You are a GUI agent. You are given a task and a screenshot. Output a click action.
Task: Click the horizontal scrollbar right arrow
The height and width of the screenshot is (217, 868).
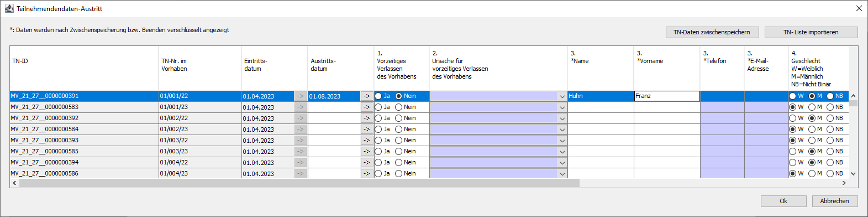tap(844, 183)
